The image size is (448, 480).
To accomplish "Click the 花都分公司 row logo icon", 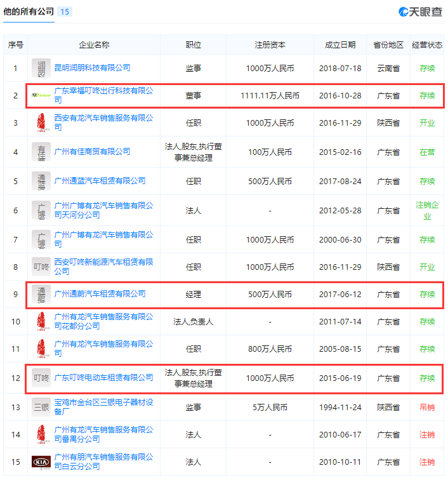I will coord(41,321).
